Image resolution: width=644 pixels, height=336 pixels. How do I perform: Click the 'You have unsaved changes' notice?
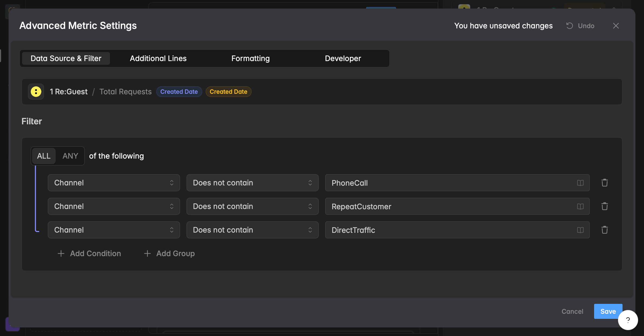tap(503, 26)
